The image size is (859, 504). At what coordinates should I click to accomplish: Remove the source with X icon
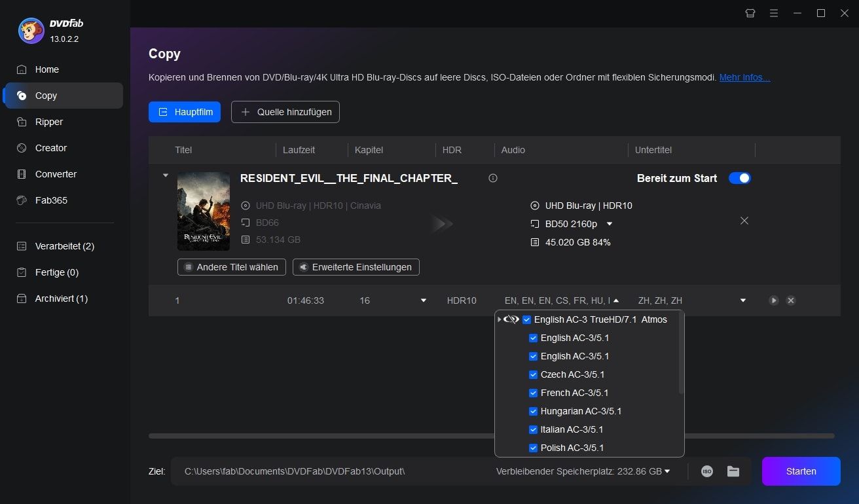tap(744, 221)
